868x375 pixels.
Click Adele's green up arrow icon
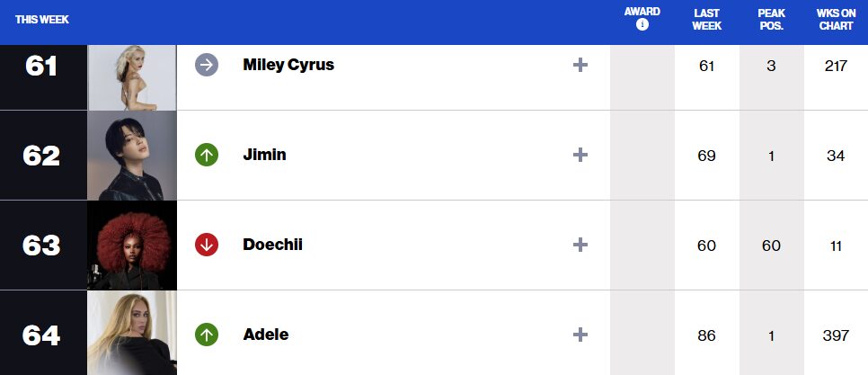coord(207,335)
